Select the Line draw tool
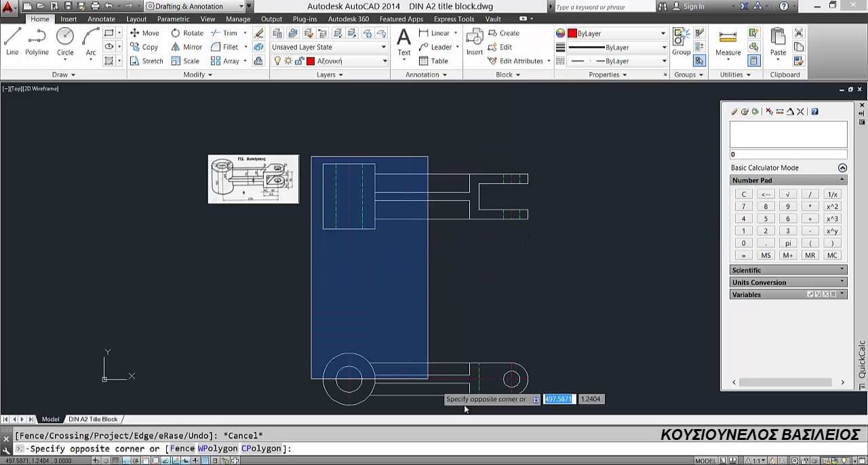Image resolution: width=868 pixels, height=465 pixels. tap(12, 42)
